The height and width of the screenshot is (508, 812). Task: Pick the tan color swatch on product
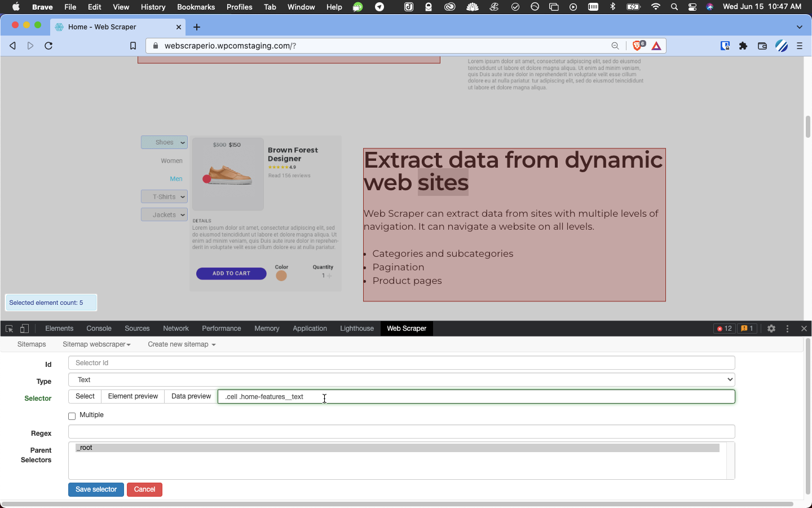(x=281, y=276)
